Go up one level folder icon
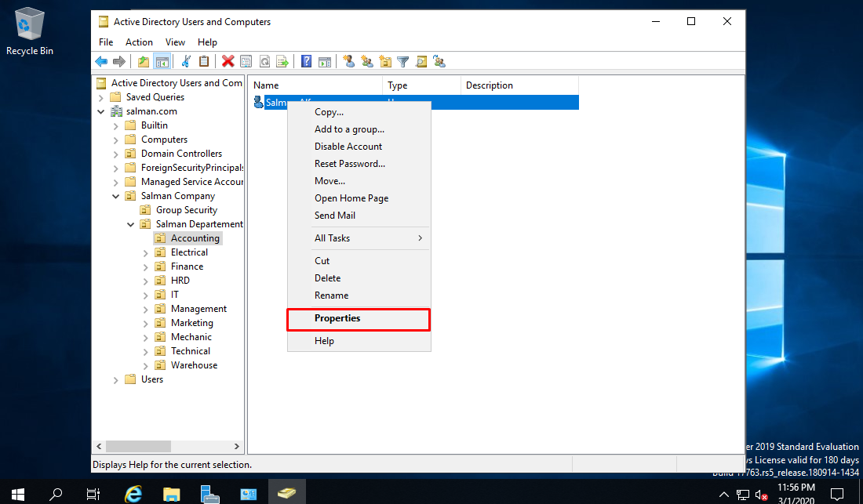Image resolution: width=863 pixels, height=504 pixels. pos(144,62)
